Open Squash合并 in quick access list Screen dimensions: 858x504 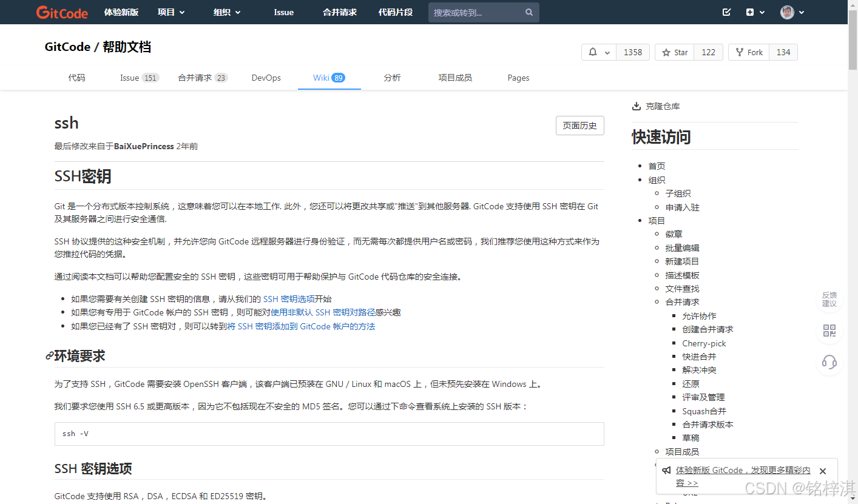tap(704, 411)
